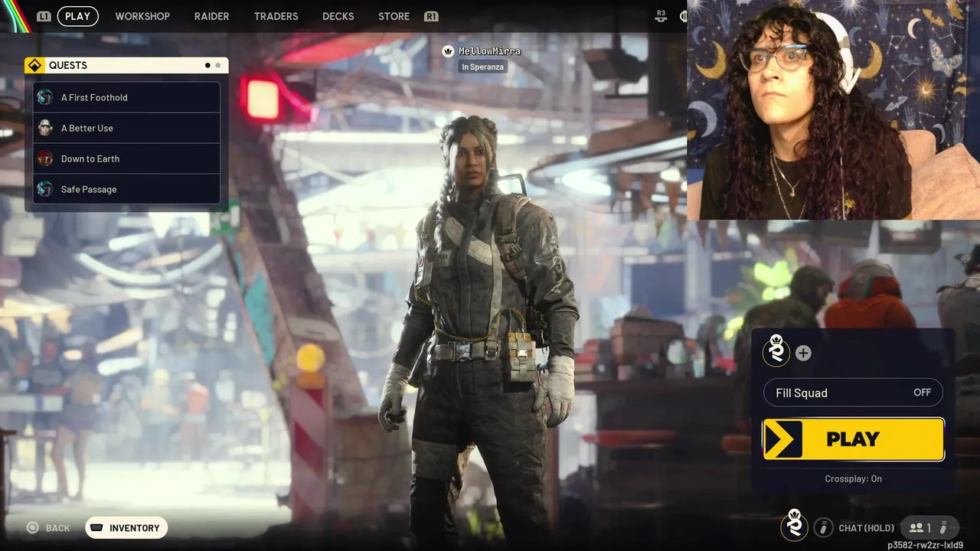Select the A Better Use quest
This screenshot has width=980, height=551.
click(x=126, y=128)
